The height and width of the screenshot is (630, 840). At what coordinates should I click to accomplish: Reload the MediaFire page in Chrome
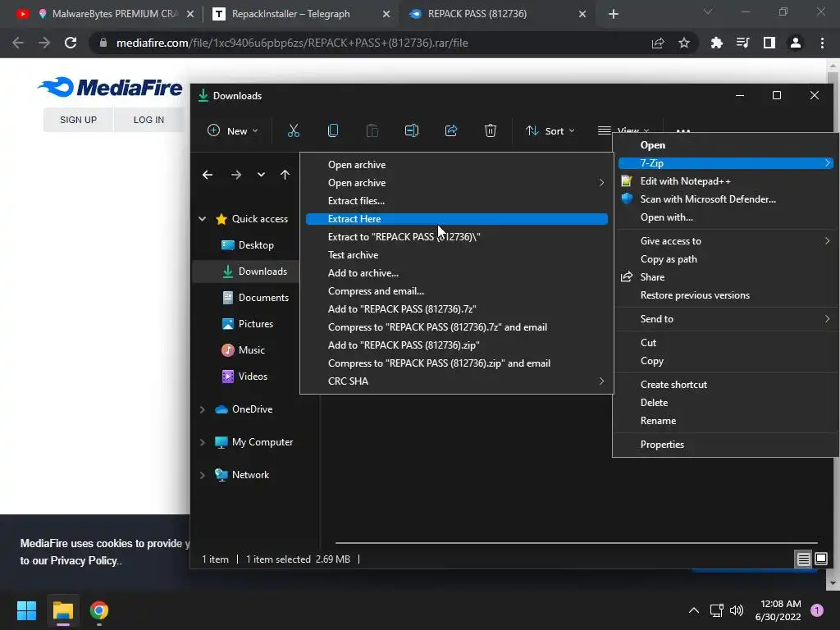pos(71,43)
